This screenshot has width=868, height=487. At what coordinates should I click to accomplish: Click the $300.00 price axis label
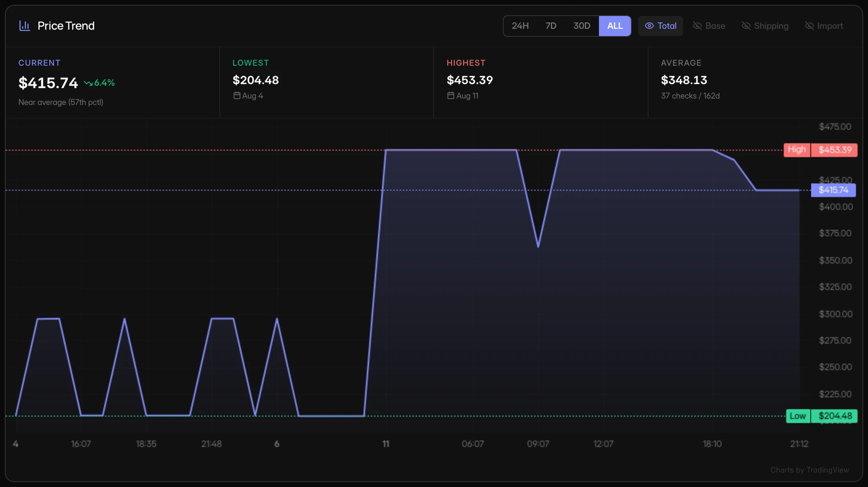(x=836, y=314)
